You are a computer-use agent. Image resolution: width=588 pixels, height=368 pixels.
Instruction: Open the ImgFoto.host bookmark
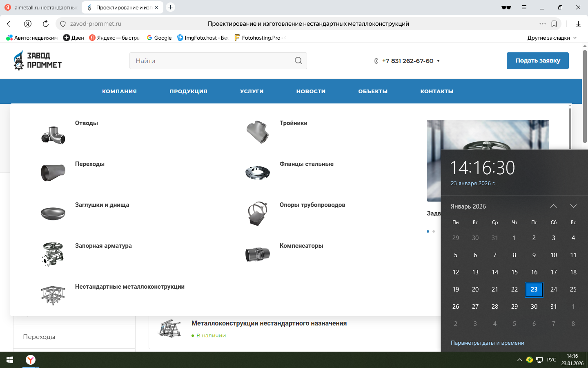click(202, 38)
